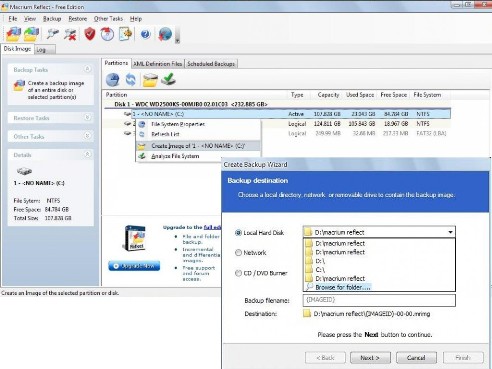Open the Help menu
492x369 pixels.
136,19
